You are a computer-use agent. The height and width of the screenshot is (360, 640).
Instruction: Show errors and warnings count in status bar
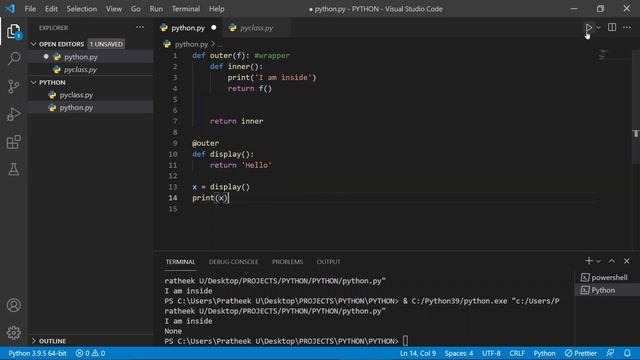tap(91, 353)
